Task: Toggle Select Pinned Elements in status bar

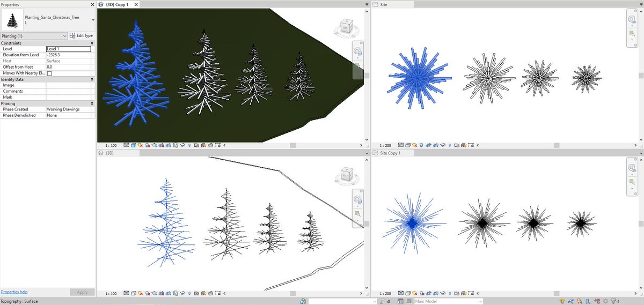Action: coord(580,301)
